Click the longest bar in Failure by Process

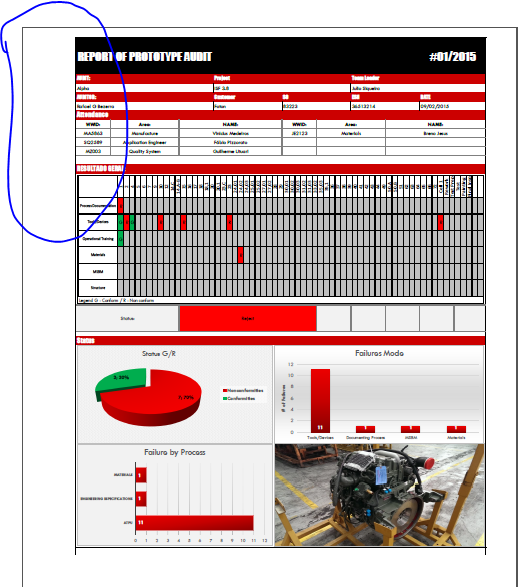click(x=195, y=523)
